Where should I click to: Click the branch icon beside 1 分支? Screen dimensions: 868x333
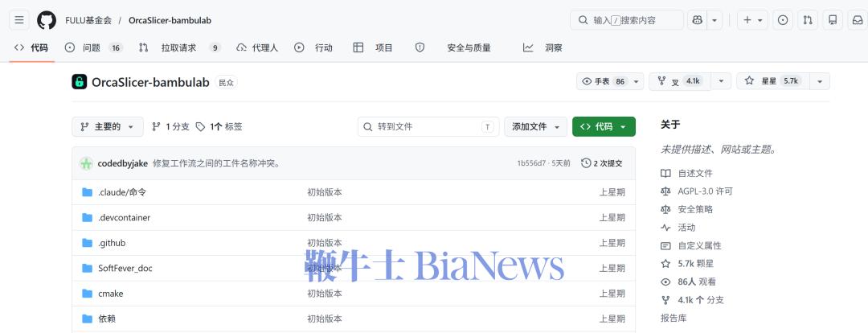click(156, 126)
